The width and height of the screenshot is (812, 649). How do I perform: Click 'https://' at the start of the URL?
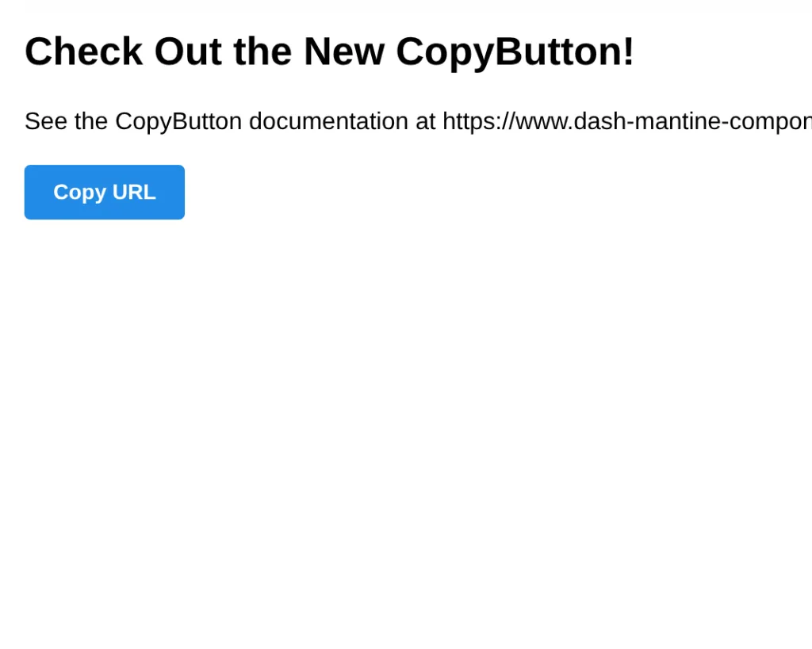478,121
